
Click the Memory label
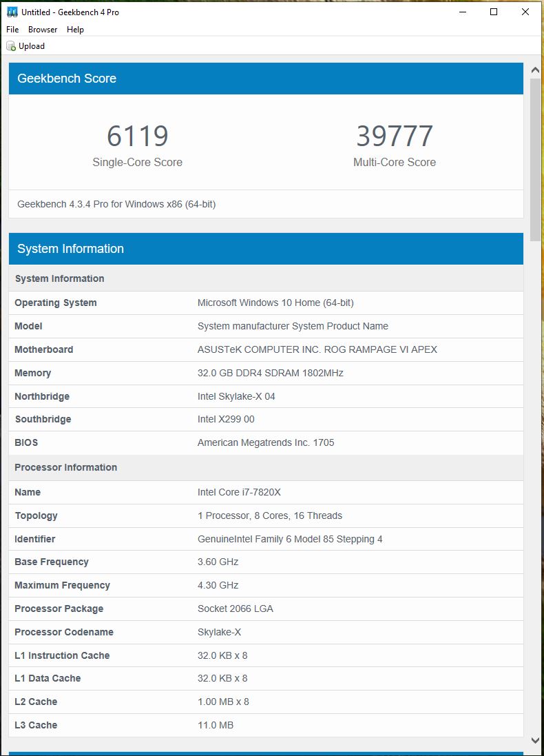33,374
